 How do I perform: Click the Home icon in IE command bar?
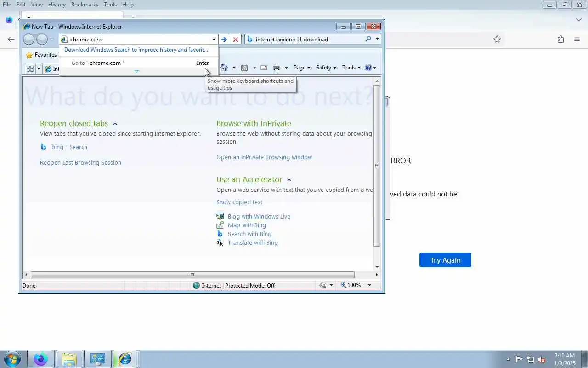point(224,68)
